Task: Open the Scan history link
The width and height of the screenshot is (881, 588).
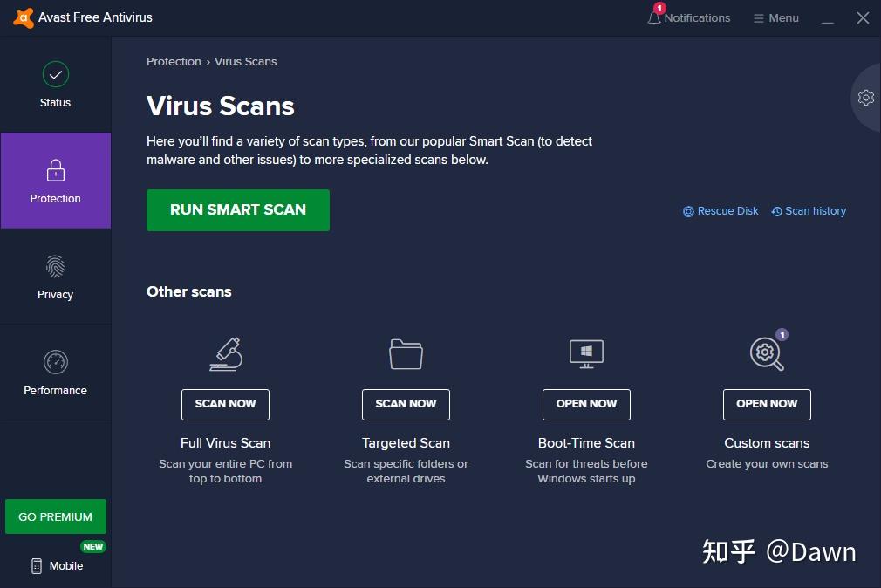Action: (x=809, y=211)
